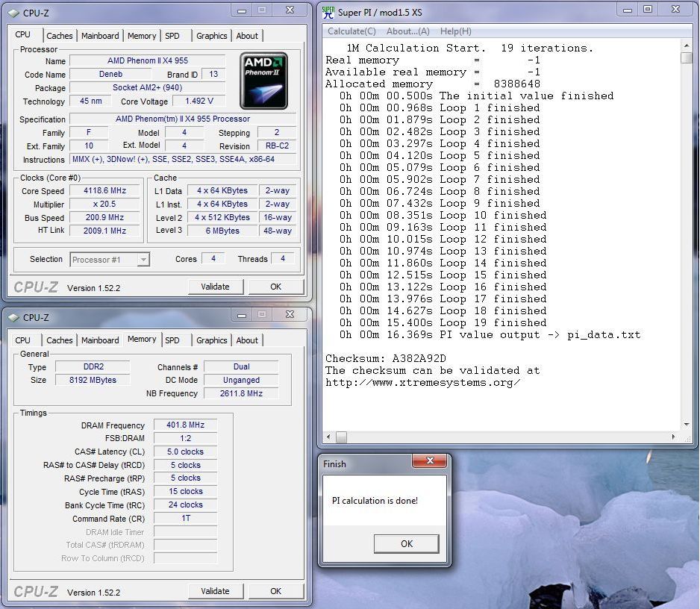Image resolution: width=700 pixels, height=609 pixels.
Task: Select the Memory tab in bottom CPU-Z
Action: click(142, 339)
